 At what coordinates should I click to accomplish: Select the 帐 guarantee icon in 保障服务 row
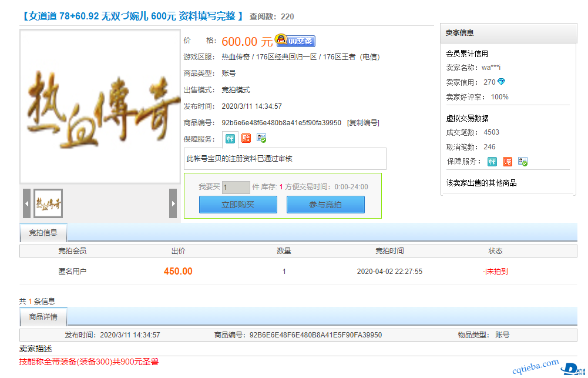point(230,139)
